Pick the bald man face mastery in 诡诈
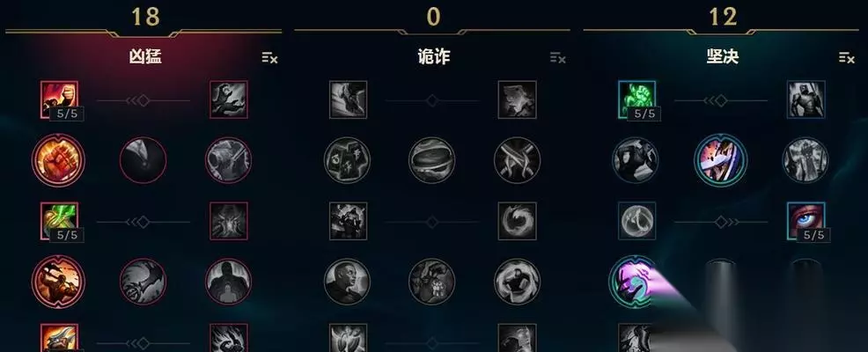Viewport: 868px width, 352px height. [x=347, y=282]
